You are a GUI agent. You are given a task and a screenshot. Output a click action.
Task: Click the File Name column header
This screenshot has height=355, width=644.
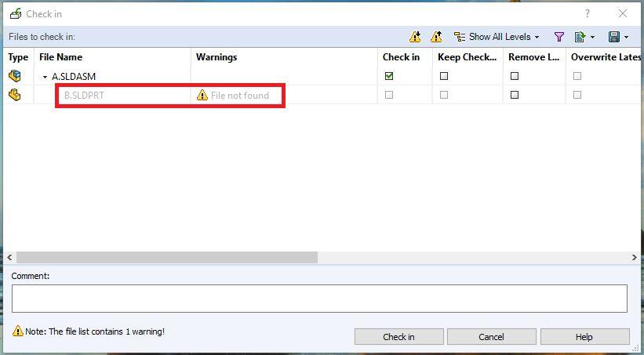(61, 57)
